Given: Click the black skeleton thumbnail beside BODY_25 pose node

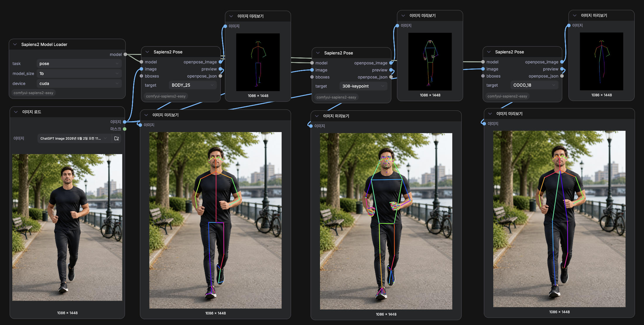Looking at the screenshot, I should tap(258, 62).
